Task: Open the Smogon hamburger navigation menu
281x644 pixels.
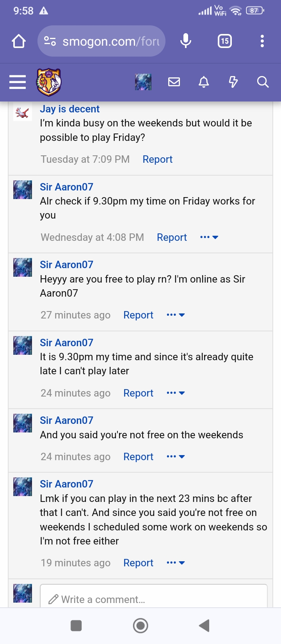Action: pos(18,82)
